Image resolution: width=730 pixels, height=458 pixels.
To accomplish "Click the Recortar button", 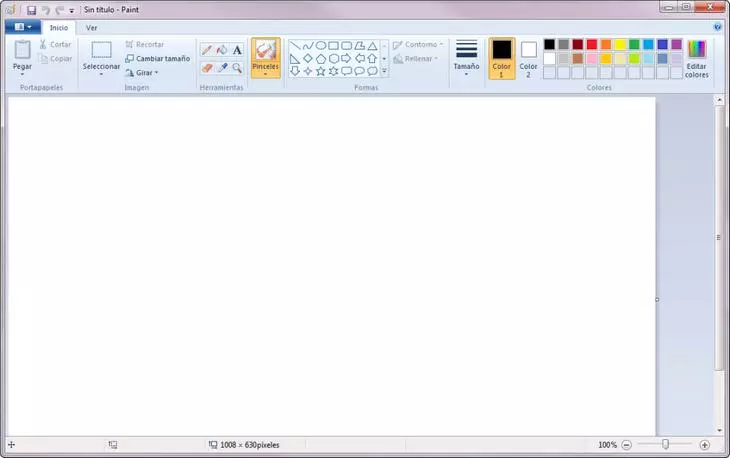I will click(x=145, y=45).
